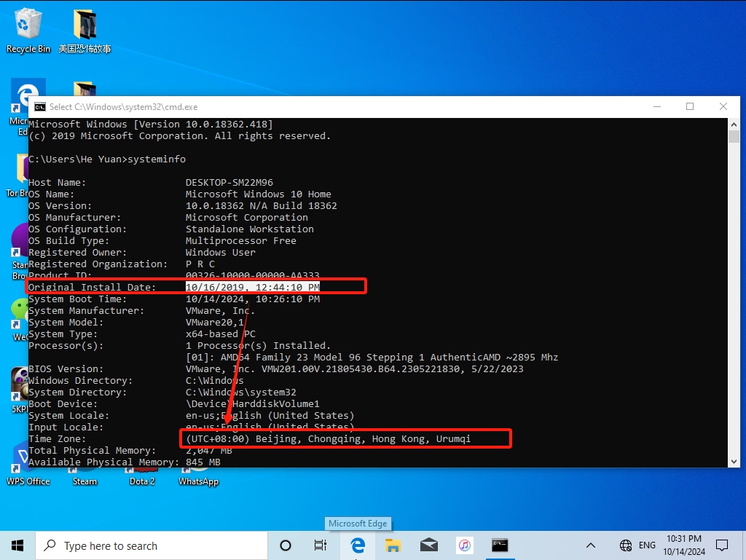Click 'Microsoft Windows [Version 10.0.18362.418]' line
Viewport: 746px width, 560px height.
[x=151, y=124]
